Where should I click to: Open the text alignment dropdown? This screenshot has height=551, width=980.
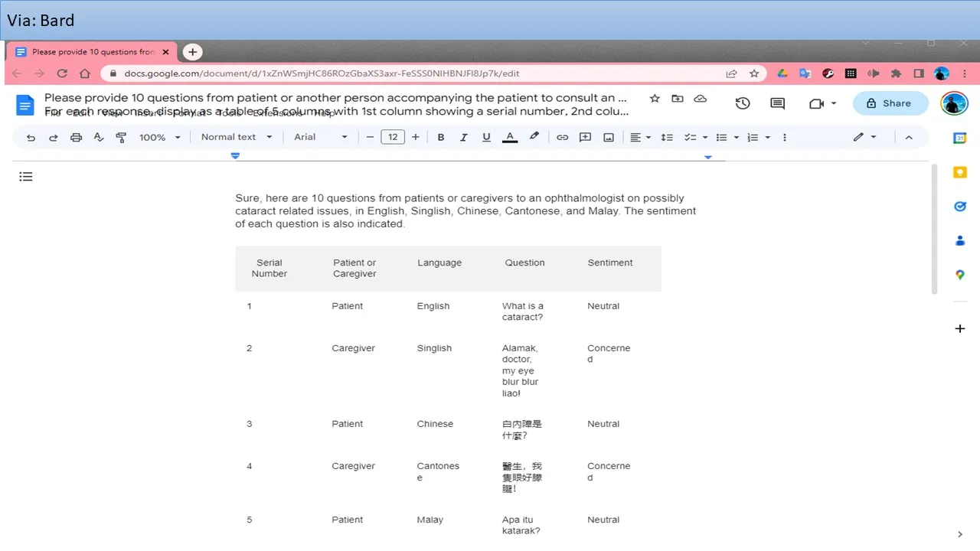point(640,137)
